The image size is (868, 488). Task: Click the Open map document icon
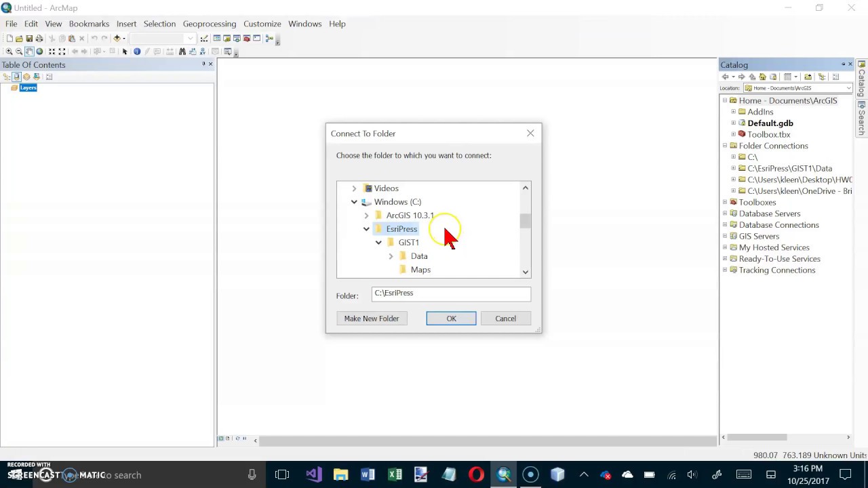coord(19,39)
